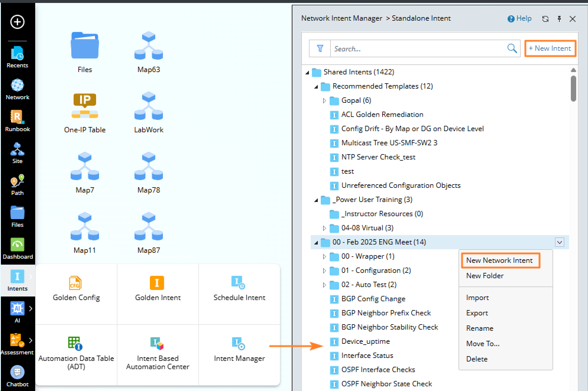Open dropdown arrow on ENG Meet row
This screenshot has height=391, width=588.
560,242
